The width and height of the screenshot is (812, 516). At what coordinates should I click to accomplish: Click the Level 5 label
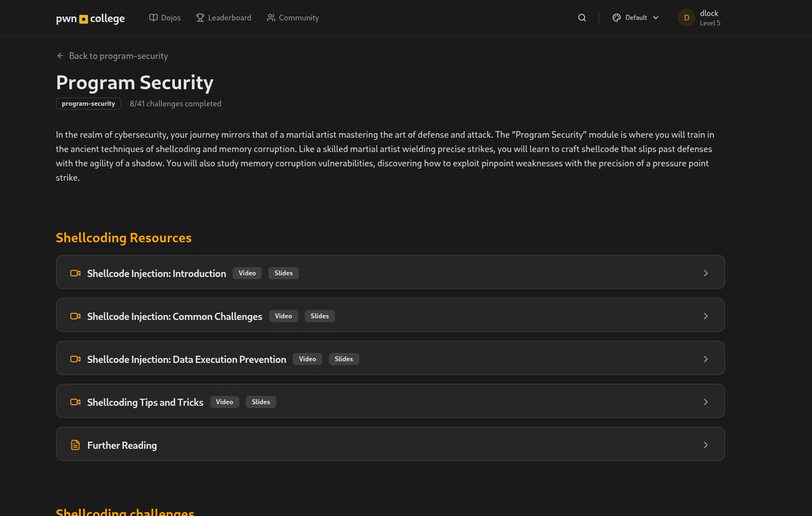pos(710,23)
